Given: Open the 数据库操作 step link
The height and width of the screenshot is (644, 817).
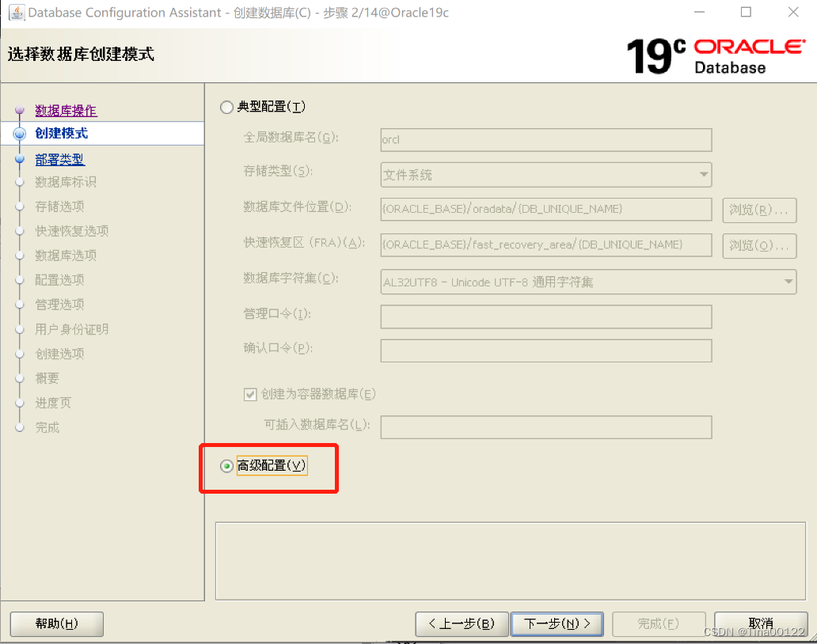Looking at the screenshot, I should 66,111.
